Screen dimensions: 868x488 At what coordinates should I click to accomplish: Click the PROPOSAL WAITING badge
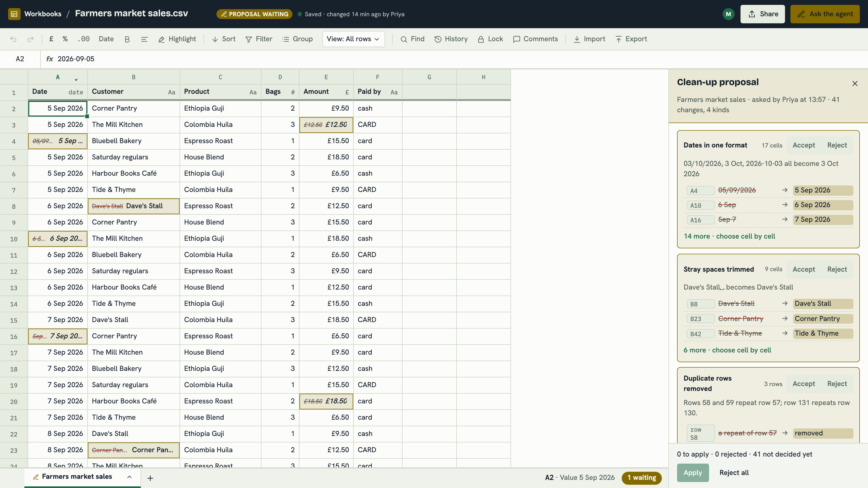tap(254, 14)
